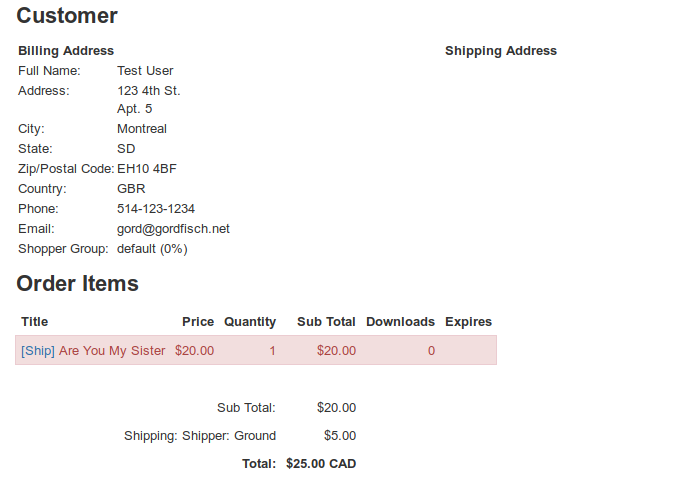The image size is (690, 493).
Task: Click the Shipping: Shipper: Ground label
Action: 200,436
